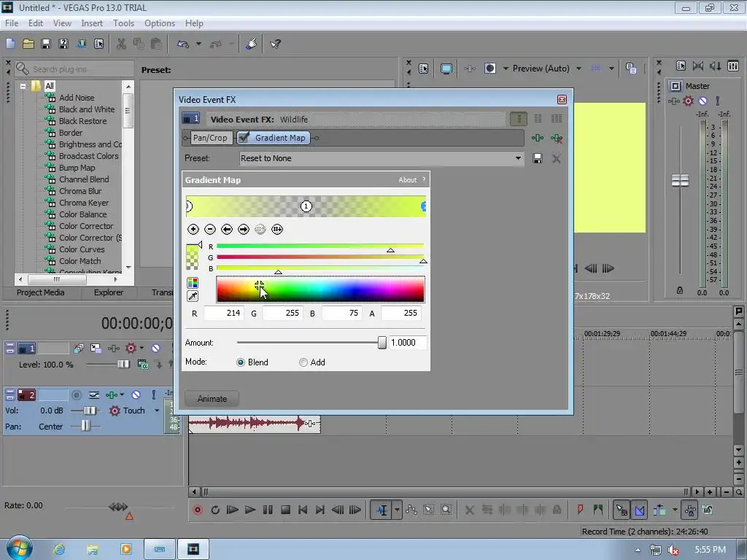Click the Search plug-ins field
Image resolution: width=747 pixels, height=560 pixels.
tap(74, 69)
